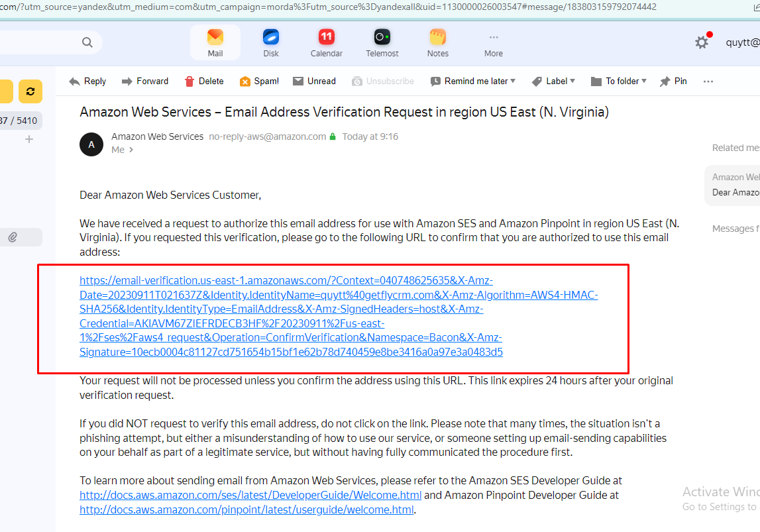Click the Reply button
The width and height of the screenshot is (760, 532).
[87, 81]
